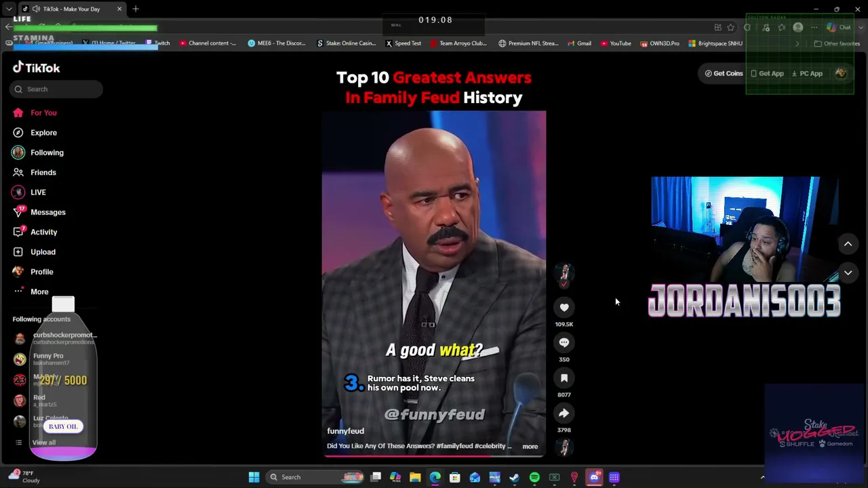Open the LIVE section

[x=29, y=192]
